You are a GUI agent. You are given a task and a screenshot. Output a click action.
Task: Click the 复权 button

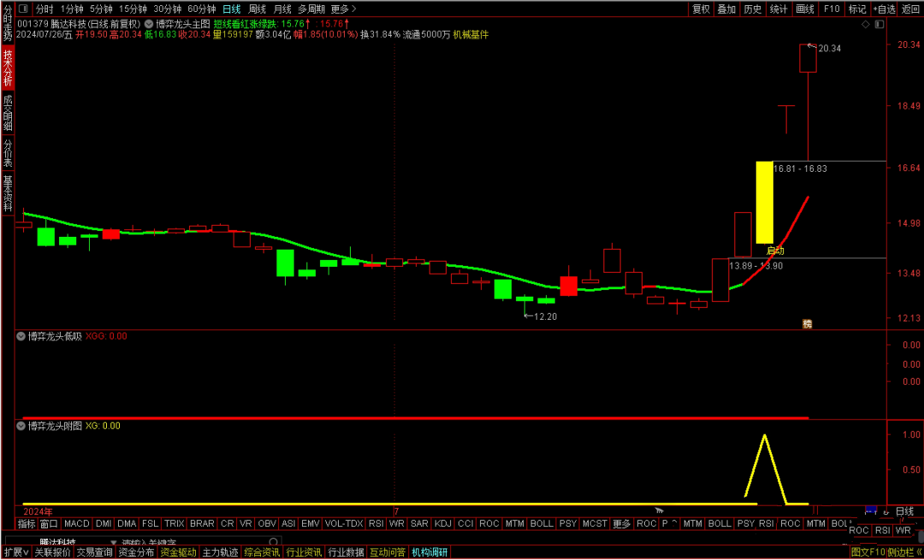(701, 9)
